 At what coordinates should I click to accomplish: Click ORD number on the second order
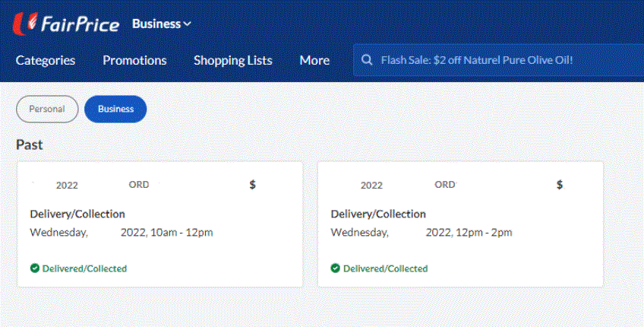click(445, 185)
